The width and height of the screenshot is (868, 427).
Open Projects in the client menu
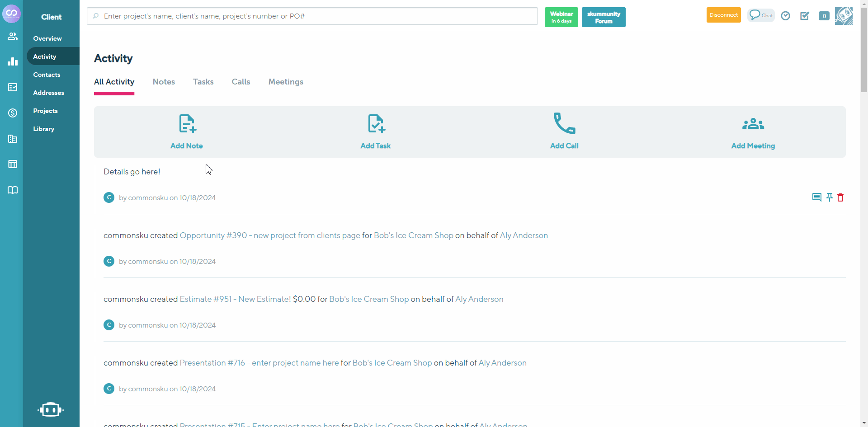[x=45, y=111]
